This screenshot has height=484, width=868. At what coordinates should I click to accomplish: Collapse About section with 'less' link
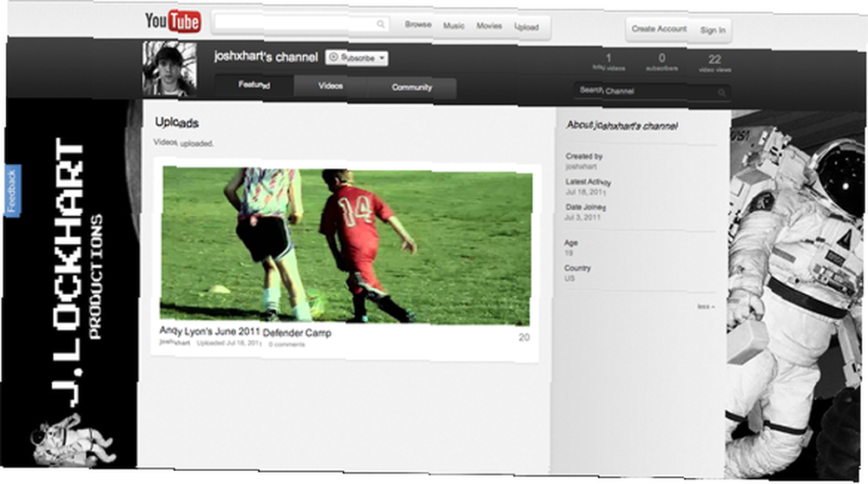(x=706, y=306)
